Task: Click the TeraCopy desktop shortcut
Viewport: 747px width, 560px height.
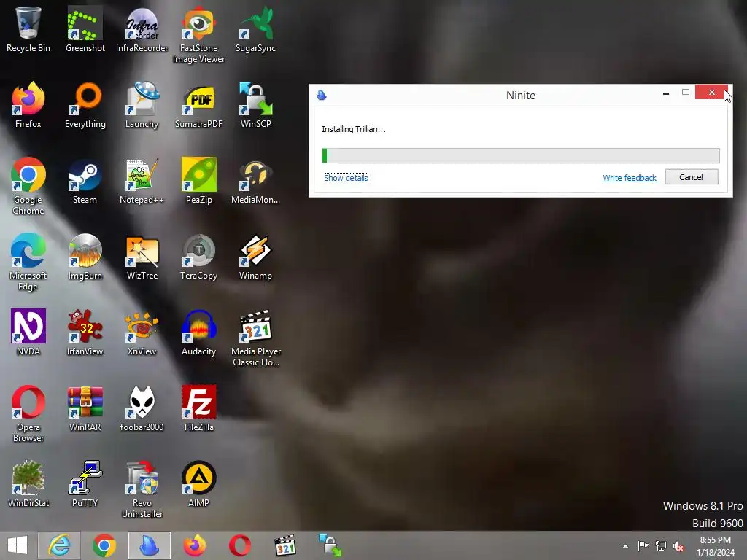Action: (x=198, y=257)
